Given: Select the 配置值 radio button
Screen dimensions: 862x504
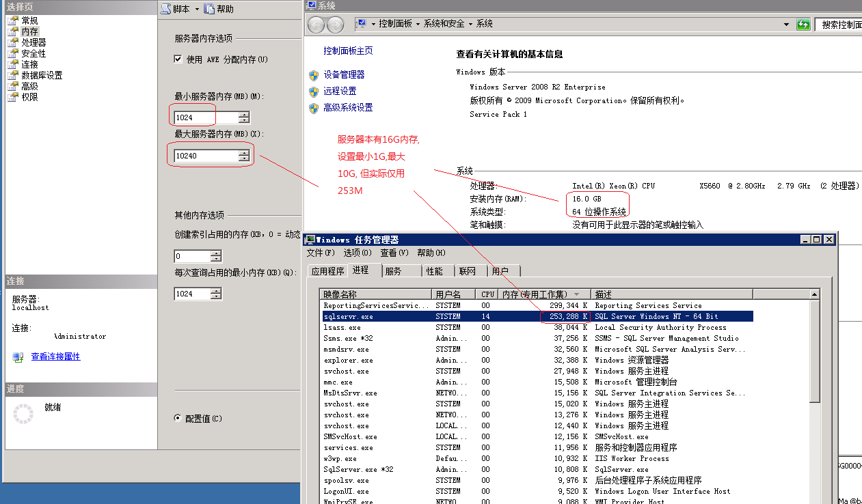Looking at the screenshot, I should coord(178,419).
